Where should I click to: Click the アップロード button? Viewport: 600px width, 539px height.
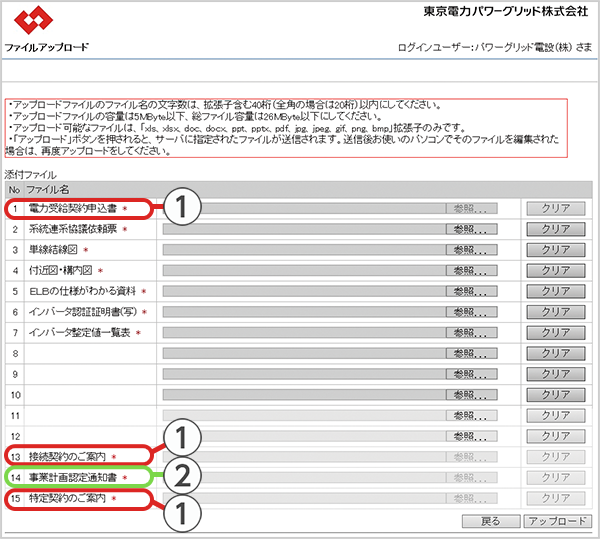(557, 521)
